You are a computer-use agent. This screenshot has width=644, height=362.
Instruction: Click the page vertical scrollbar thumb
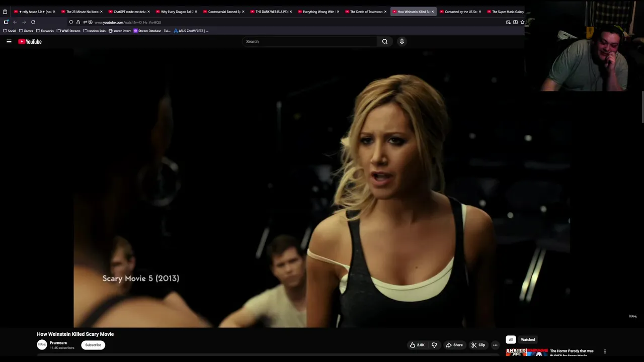(642, 107)
